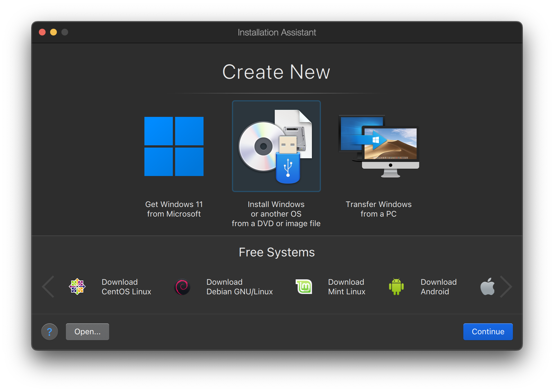The height and width of the screenshot is (392, 554).
Task: Click the Apple logo icon
Action: pos(487,287)
